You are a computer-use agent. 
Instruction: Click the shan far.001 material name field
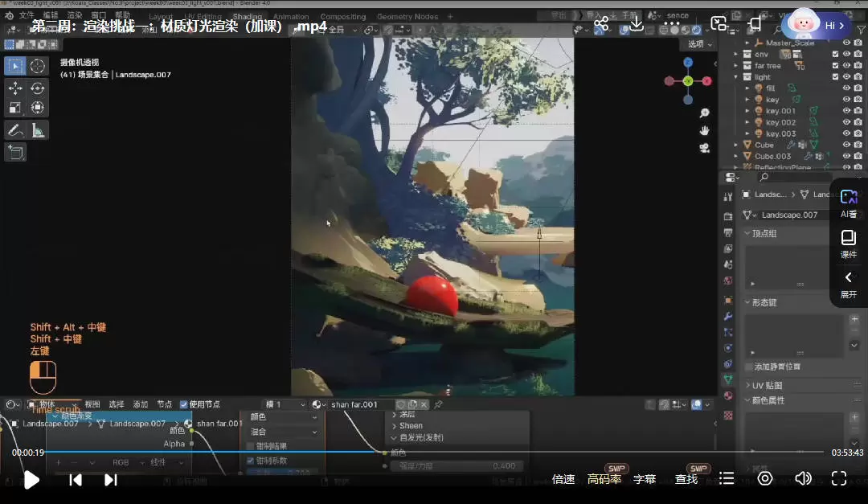click(360, 404)
